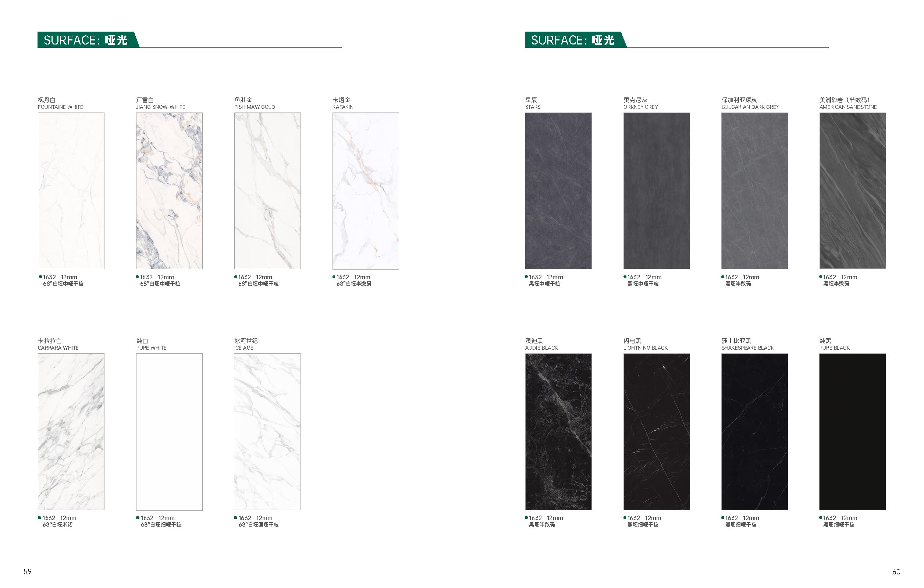Viewport: 924px width, 588px height.
Task: Open the Ice Age tile image
Action: click(267, 431)
